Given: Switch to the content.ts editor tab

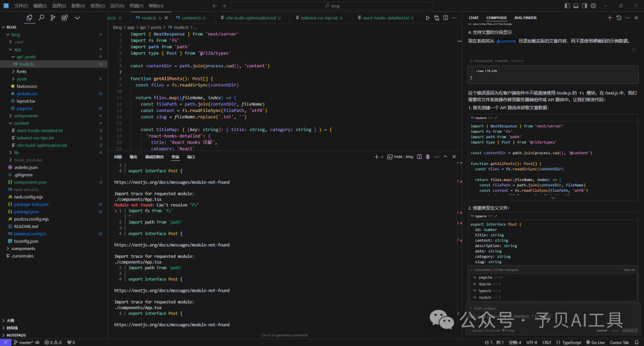Looking at the screenshot, I should (190, 18).
